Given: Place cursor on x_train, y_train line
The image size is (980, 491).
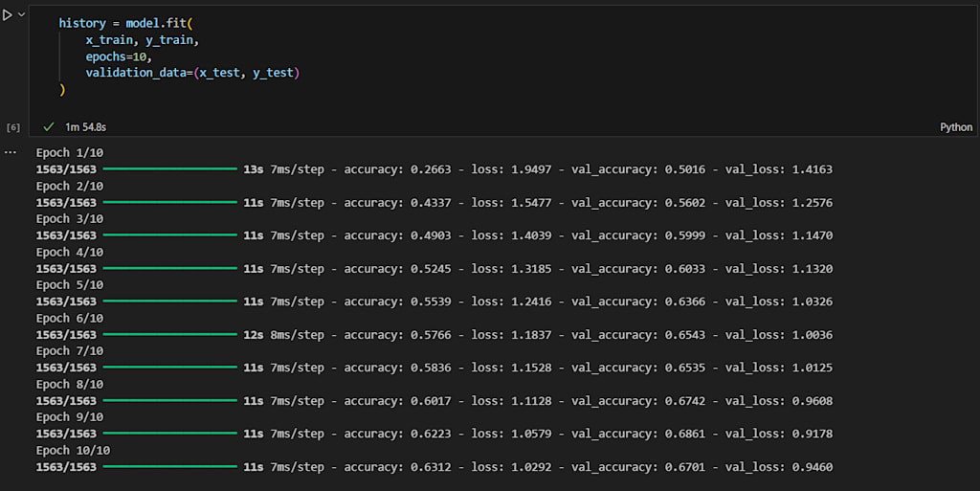Looking at the screenshot, I should click(142, 40).
